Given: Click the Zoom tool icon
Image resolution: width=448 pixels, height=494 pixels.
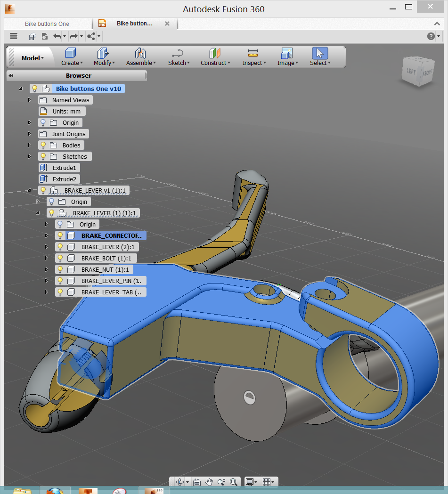Looking at the screenshot, I should click(221, 482).
